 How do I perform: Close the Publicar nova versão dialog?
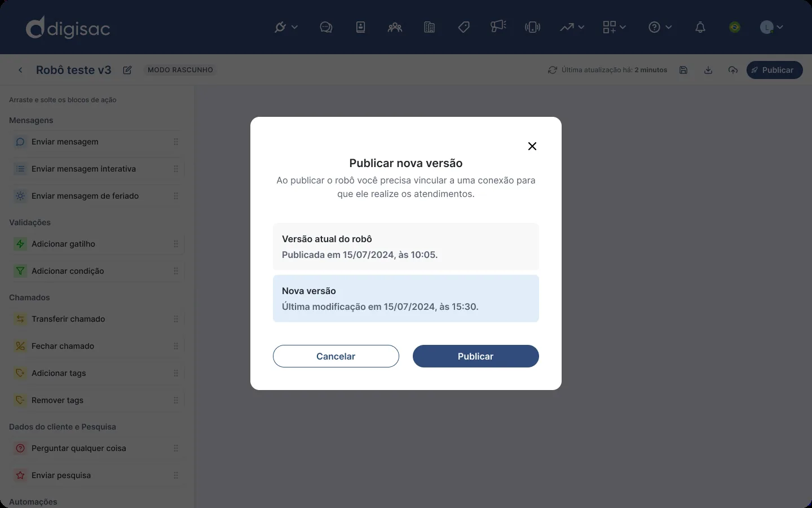[x=532, y=146]
